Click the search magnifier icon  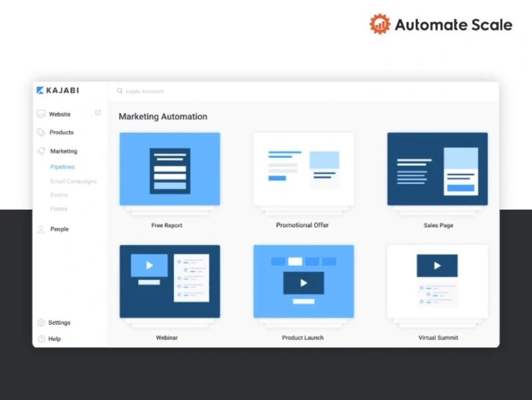(x=120, y=91)
